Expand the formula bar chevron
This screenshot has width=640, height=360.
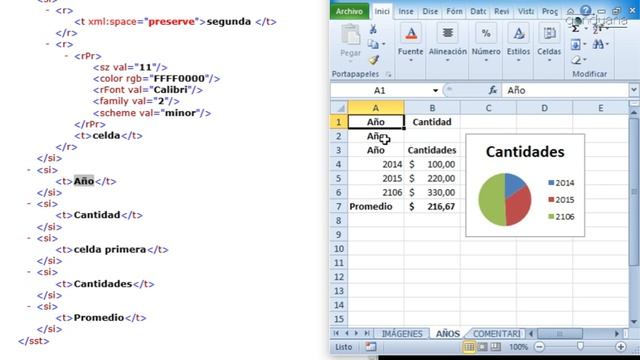pos(633,90)
